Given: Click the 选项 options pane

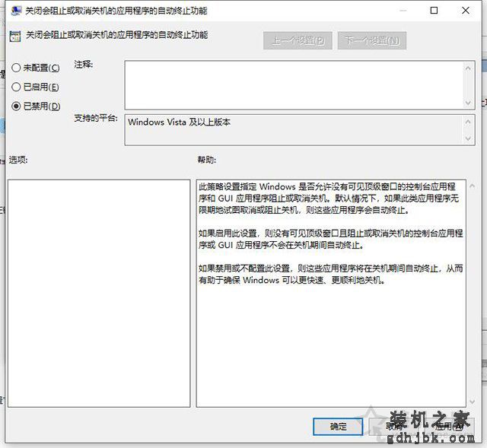Looking at the screenshot, I should pyautogui.click(x=99, y=294).
